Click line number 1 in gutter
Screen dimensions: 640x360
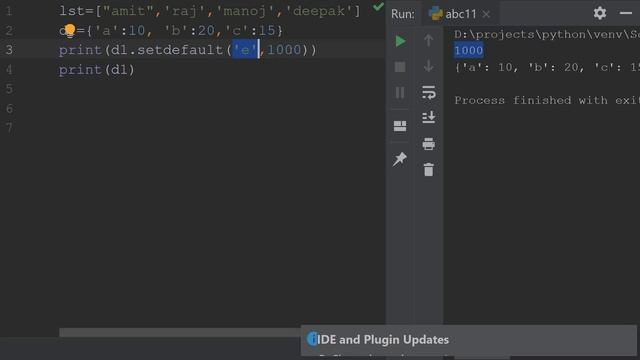[9, 11]
